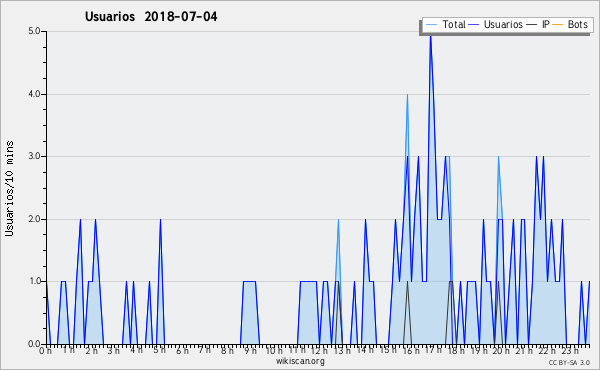The height and width of the screenshot is (370, 600).
Task: Click the CC BY-SA 3.0 license text
Action: pos(569,362)
